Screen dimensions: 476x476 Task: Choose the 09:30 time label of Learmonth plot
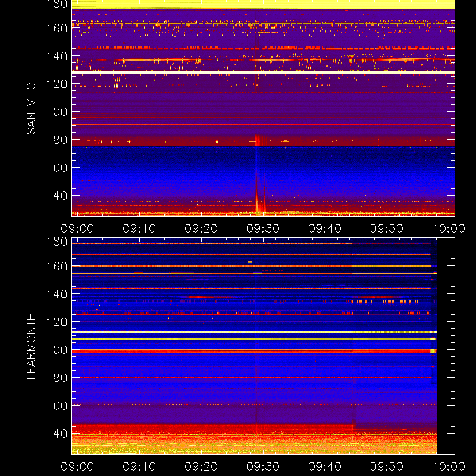(263, 466)
